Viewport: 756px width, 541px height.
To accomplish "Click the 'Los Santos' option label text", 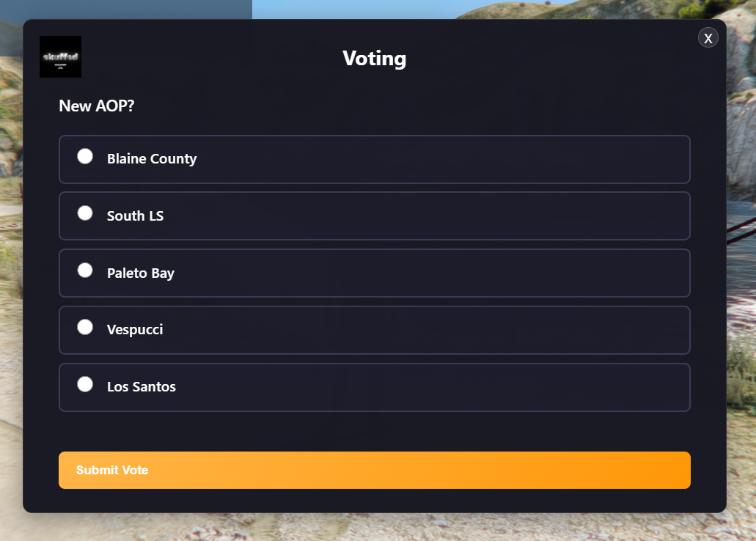I will 142,387.
